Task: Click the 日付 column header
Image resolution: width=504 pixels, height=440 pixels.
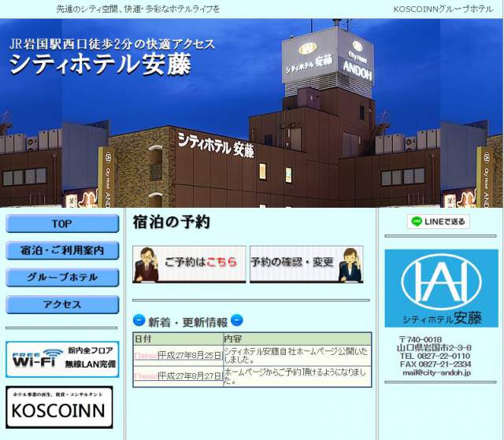Action: pos(179,338)
